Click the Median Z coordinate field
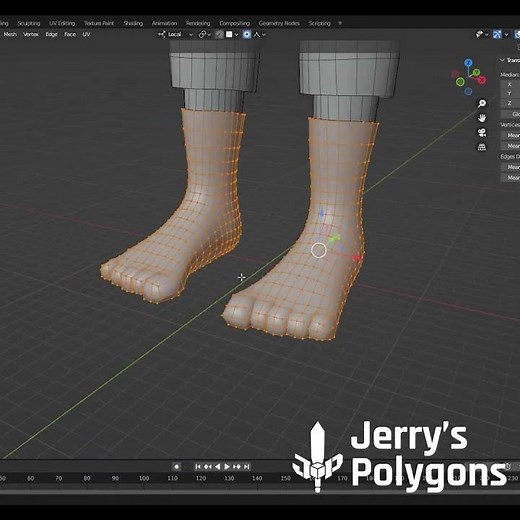 coord(510,103)
